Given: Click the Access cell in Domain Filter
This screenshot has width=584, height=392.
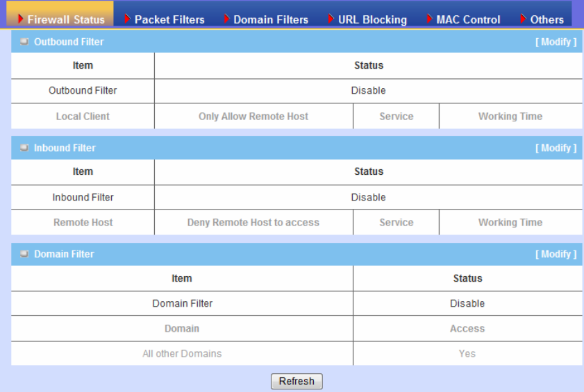Looking at the screenshot, I should pyautogui.click(x=467, y=329).
